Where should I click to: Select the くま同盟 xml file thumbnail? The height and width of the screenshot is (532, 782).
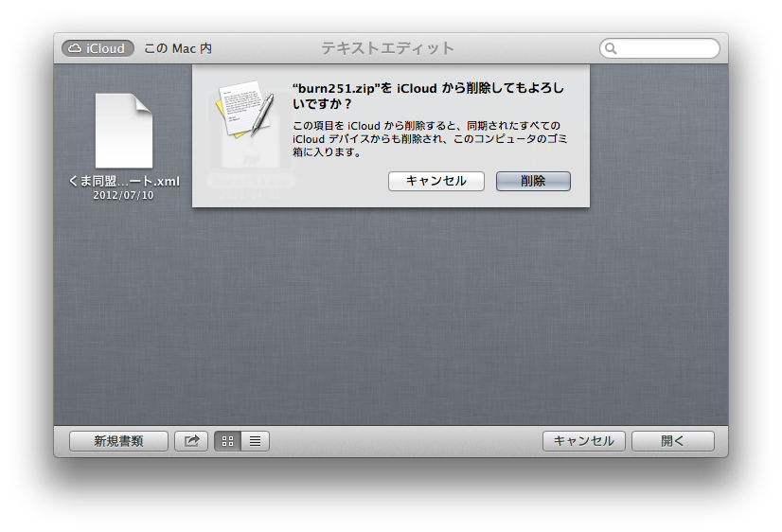[x=124, y=131]
